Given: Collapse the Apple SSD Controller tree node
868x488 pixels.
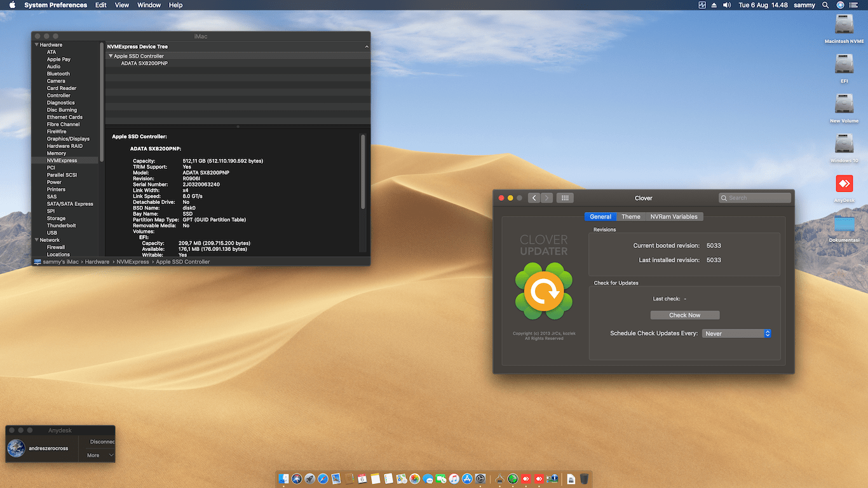Looking at the screenshot, I should 111,56.
